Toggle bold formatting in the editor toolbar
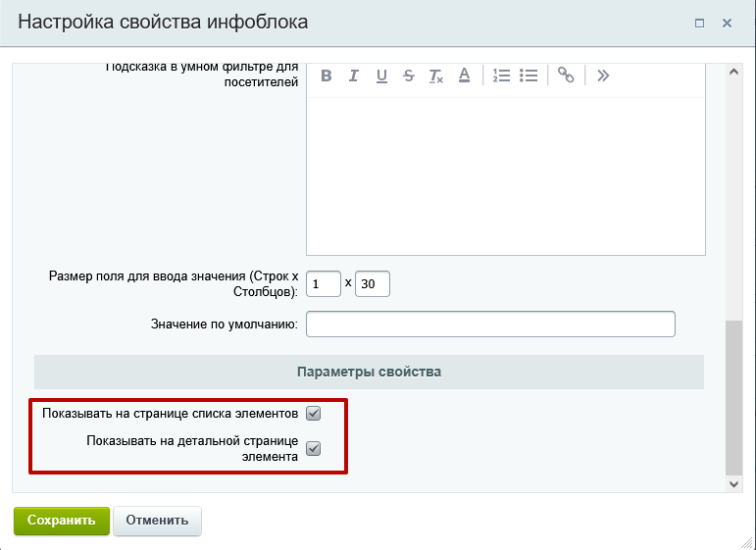 326,75
